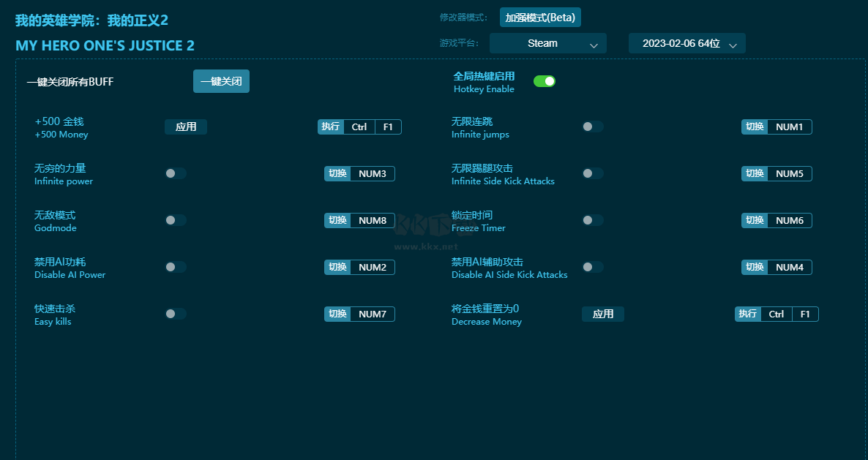The width and height of the screenshot is (868, 460).
Task: Click the Godmode label text
Action: (56, 227)
